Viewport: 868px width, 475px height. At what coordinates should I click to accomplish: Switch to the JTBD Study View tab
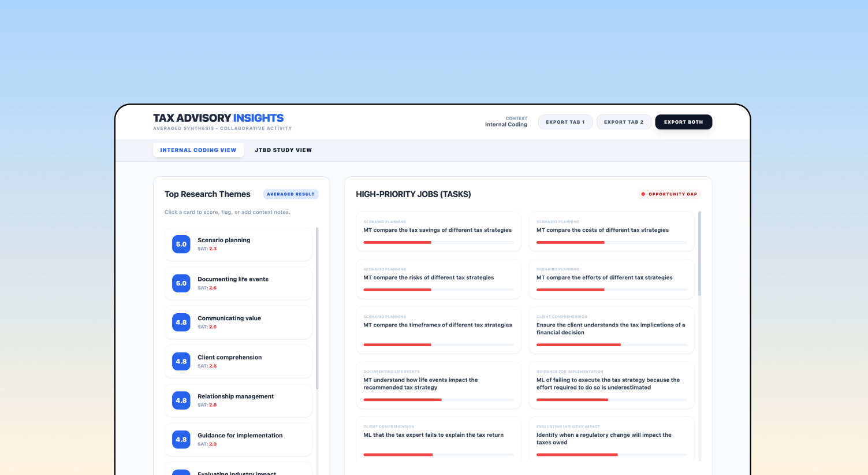point(283,150)
